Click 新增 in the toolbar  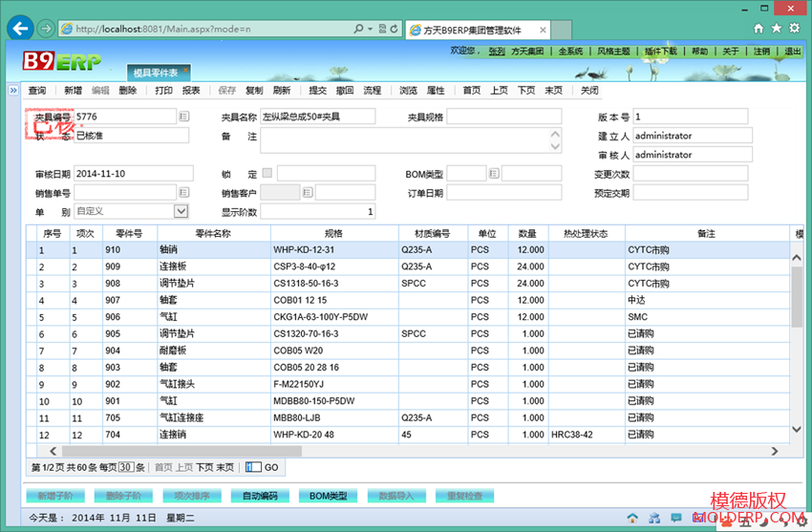coord(73,91)
